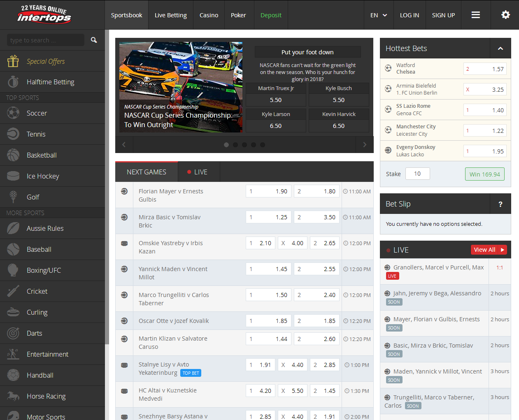Open Special Offers gift icon
519x420 pixels.
(x=13, y=61)
